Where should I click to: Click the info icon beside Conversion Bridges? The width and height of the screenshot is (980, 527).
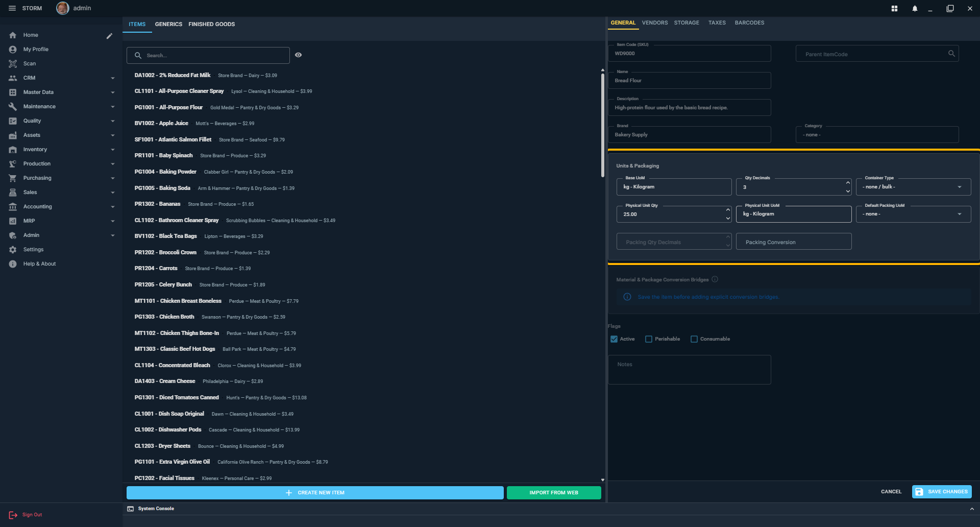point(715,279)
